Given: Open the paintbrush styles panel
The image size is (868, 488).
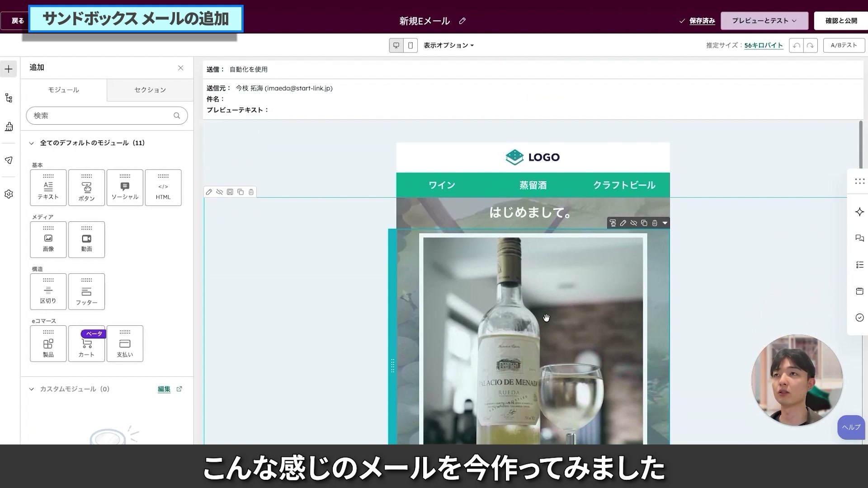Looking at the screenshot, I should click(x=9, y=127).
